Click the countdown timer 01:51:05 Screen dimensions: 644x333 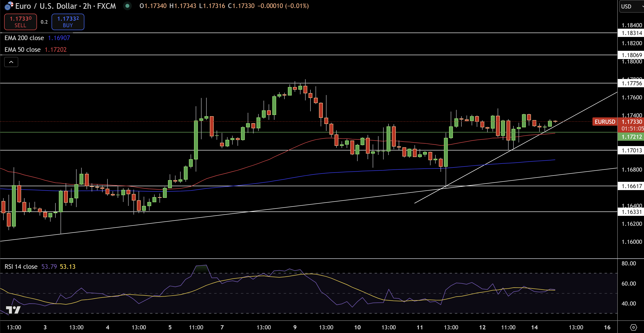(633, 129)
